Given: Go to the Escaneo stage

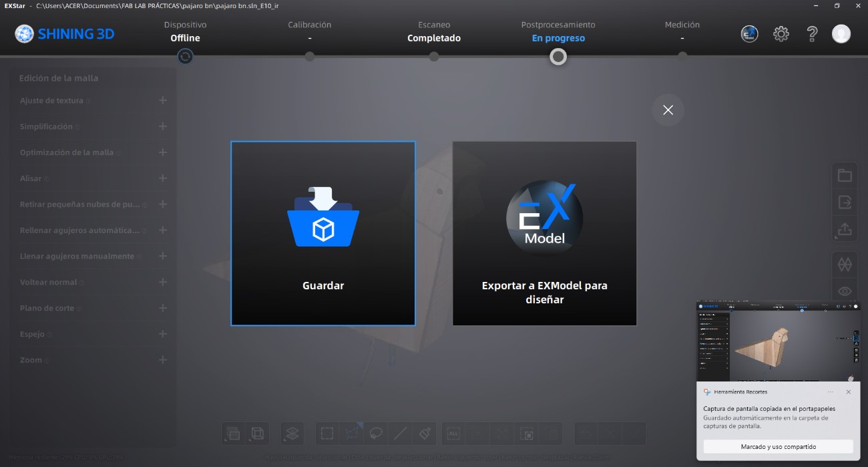Looking at the screenshot, I should 434,31.
